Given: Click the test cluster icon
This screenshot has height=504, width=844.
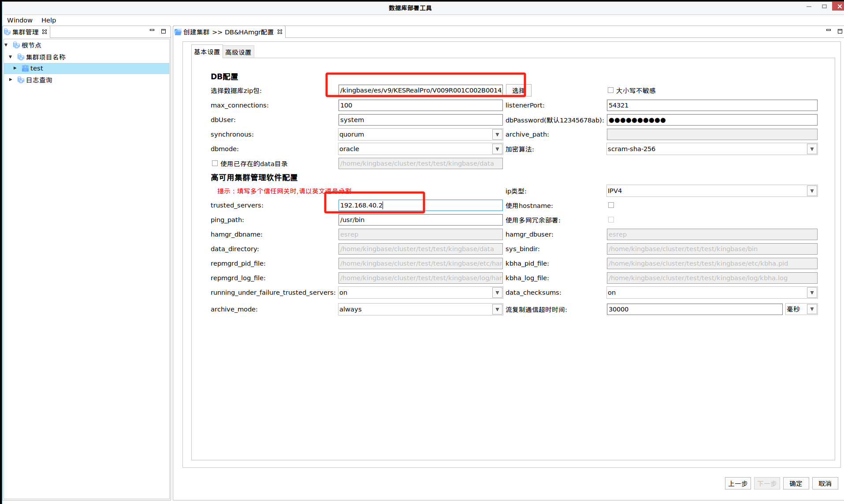Looking at the screenshot, I should [25, 68].
